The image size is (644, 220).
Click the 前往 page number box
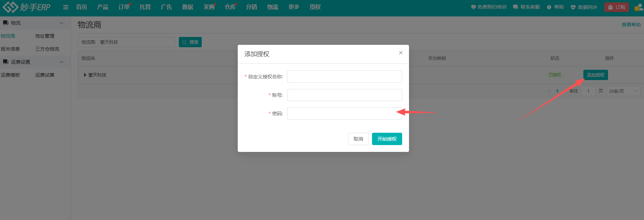589,91
